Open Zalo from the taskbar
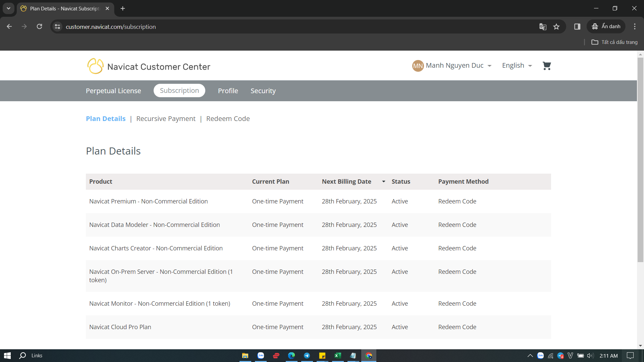 pos(261,356)
